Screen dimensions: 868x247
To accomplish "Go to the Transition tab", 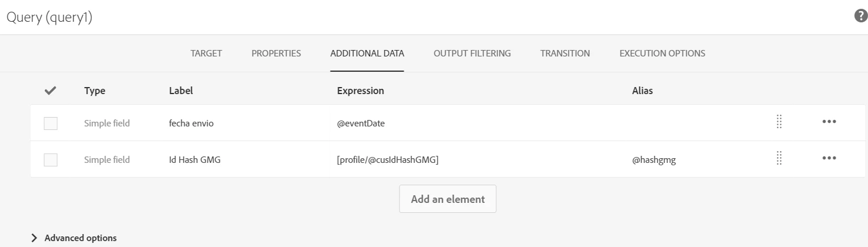I will click(565, 54).
